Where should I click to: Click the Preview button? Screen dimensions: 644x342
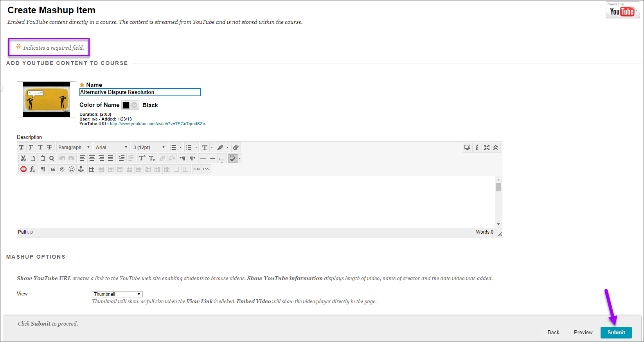[x=583, y=332]
